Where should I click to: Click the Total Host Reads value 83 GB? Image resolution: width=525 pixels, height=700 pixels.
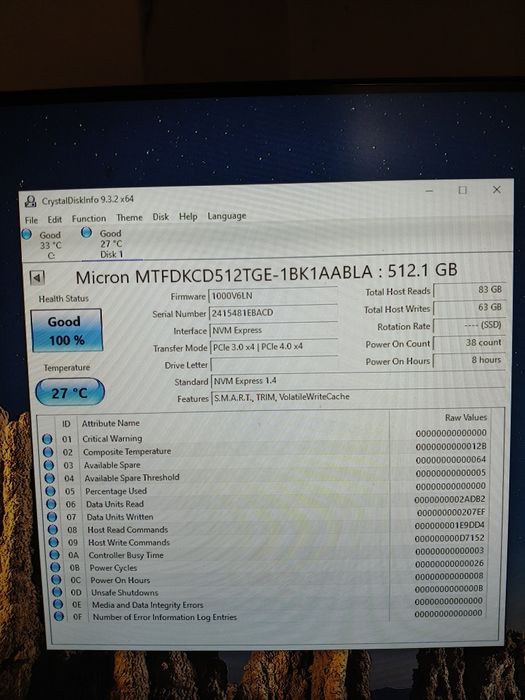pos(470,290)
